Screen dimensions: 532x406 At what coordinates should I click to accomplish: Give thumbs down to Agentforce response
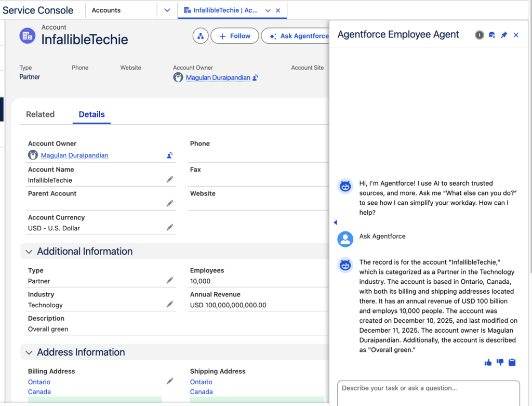[500, 362]
